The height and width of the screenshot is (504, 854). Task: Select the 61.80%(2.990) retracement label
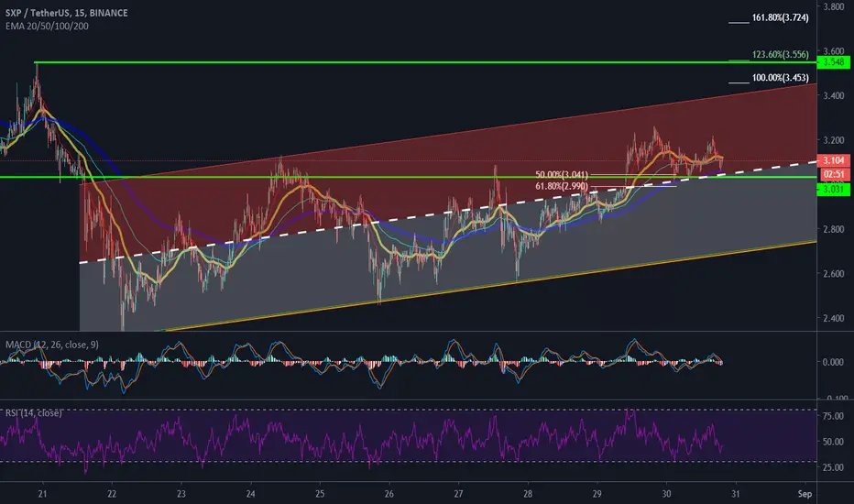tap(562, 186)
